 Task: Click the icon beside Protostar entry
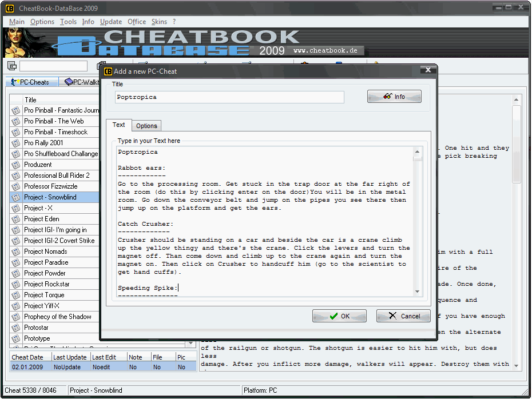point(16,328)
